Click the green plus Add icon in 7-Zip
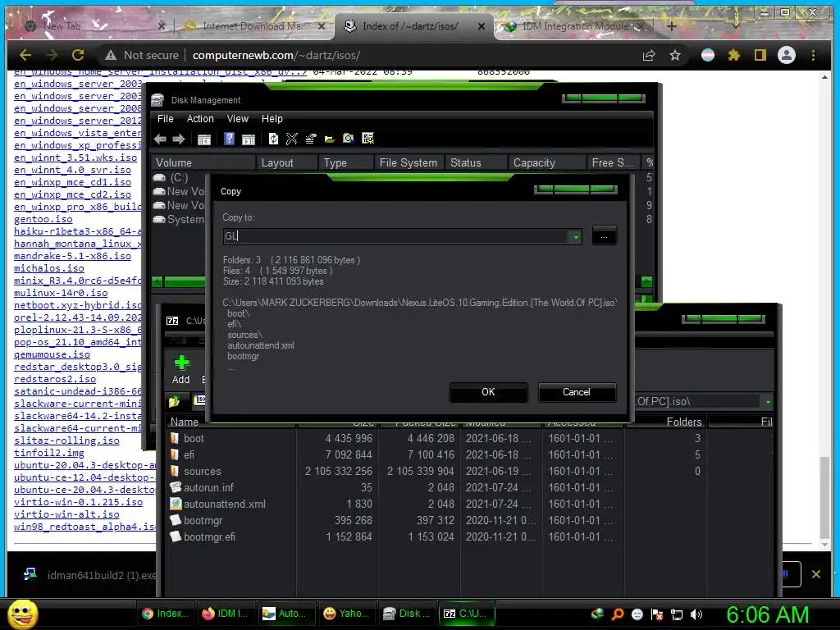Viewport: 840px width, 630px height. pos(182,363)
